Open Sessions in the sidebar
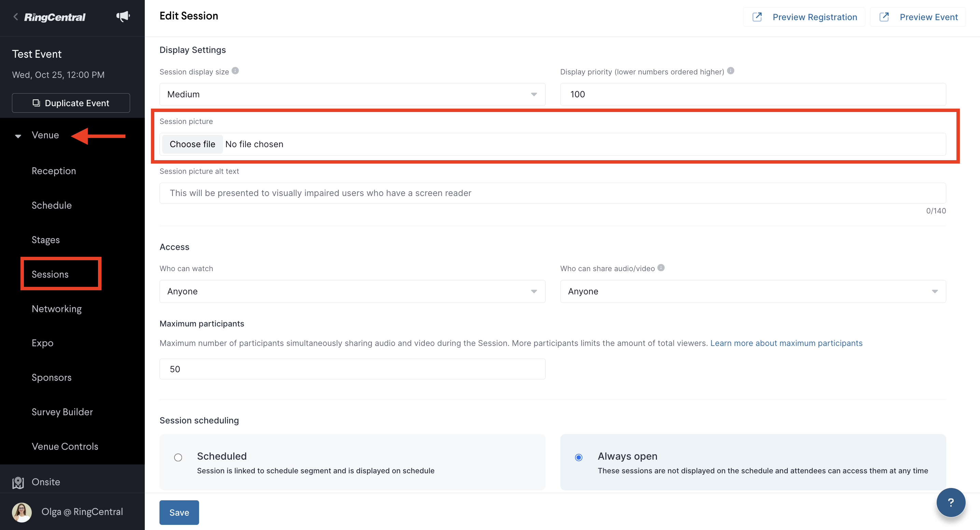This screenshot has width=980, height=530. [50, 274]
